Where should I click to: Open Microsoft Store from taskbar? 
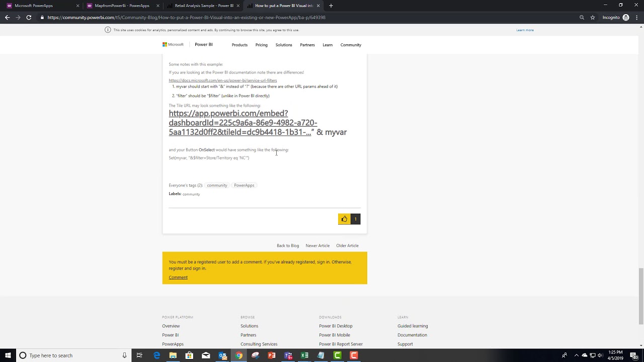[189, 355]
